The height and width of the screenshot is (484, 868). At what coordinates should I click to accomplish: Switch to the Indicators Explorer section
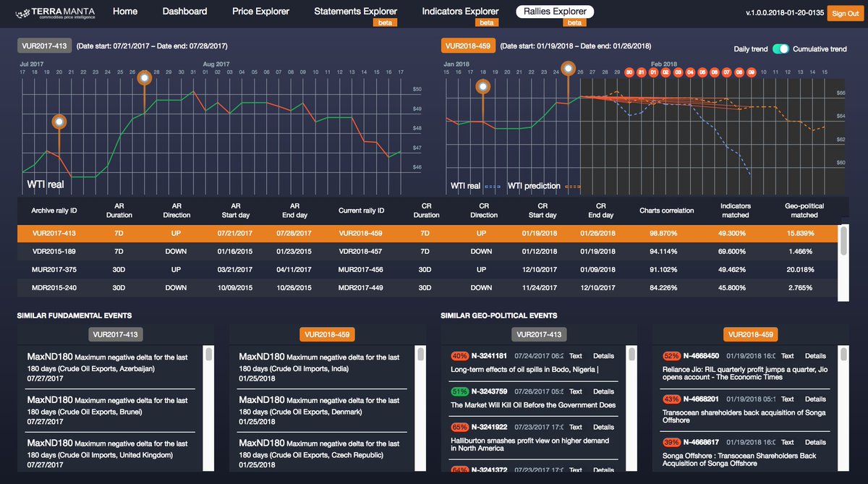point(461,12)
